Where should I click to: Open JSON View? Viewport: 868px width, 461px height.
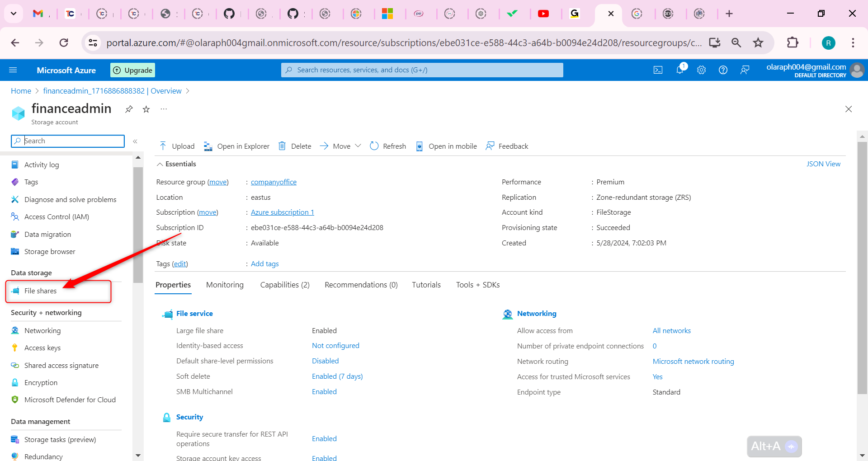coord(823,164)
